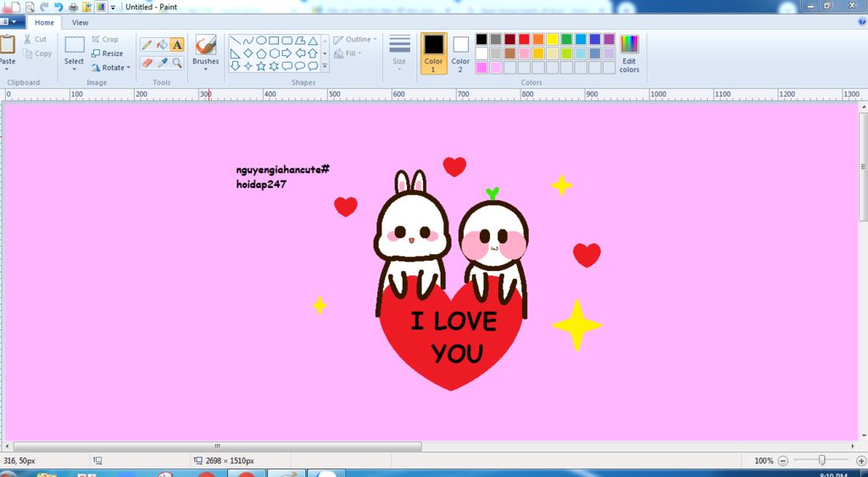
Task: Click the Brushes tool icon
Action: tap(206, 45)
